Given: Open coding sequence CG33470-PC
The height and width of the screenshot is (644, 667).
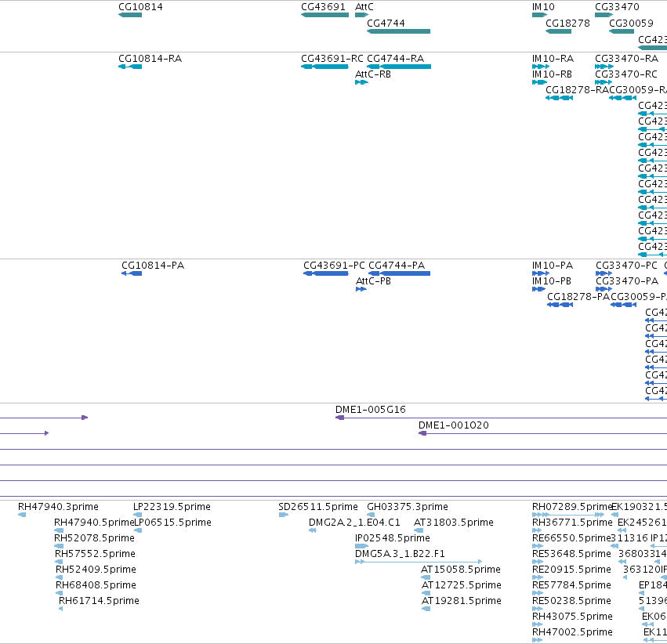Looking at the screenshot, I should 604,273.
